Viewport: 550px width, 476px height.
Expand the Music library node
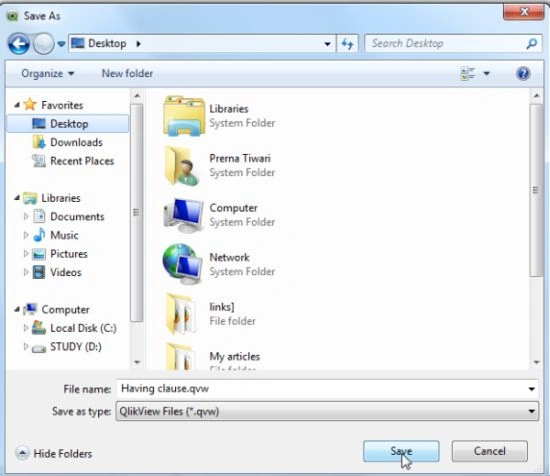[26, 235]
